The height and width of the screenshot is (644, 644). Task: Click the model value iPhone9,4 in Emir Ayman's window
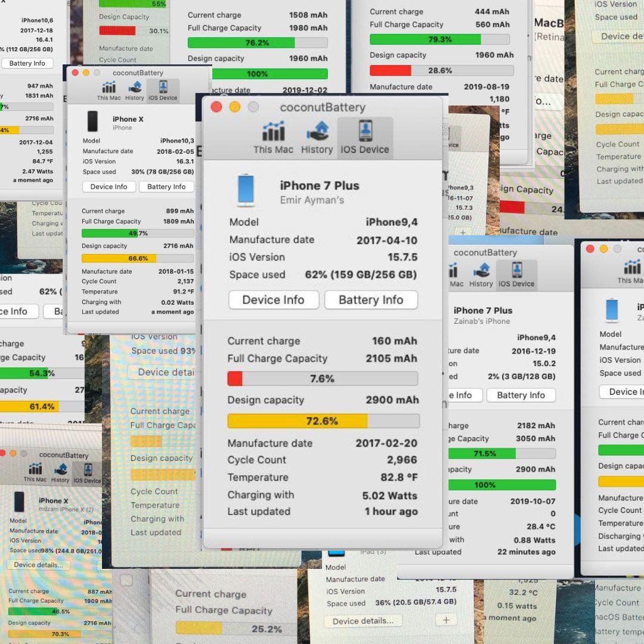392,222
